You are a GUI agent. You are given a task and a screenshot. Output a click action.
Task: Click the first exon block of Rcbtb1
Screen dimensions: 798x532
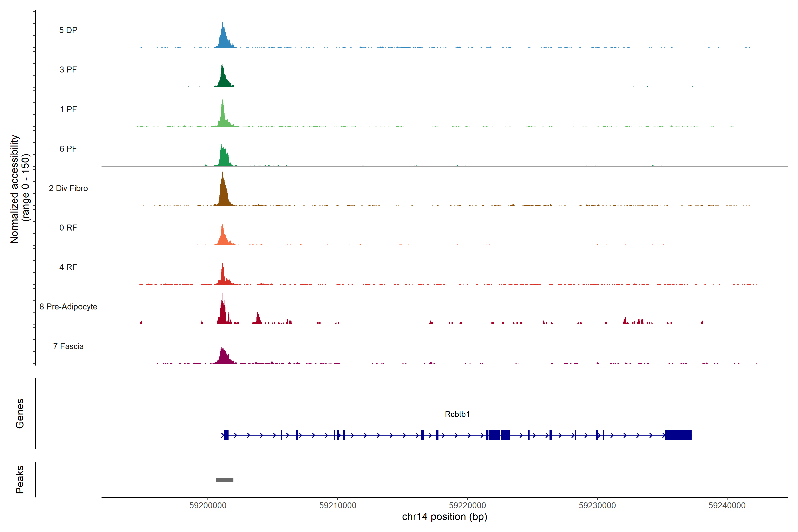pyautogui.click(x=226, y=435)
